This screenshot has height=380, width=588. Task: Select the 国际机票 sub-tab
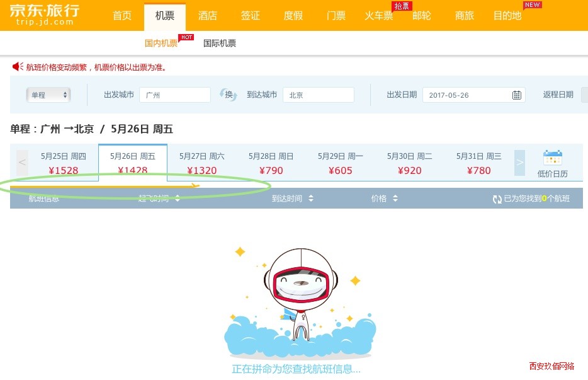click(219, 43)
